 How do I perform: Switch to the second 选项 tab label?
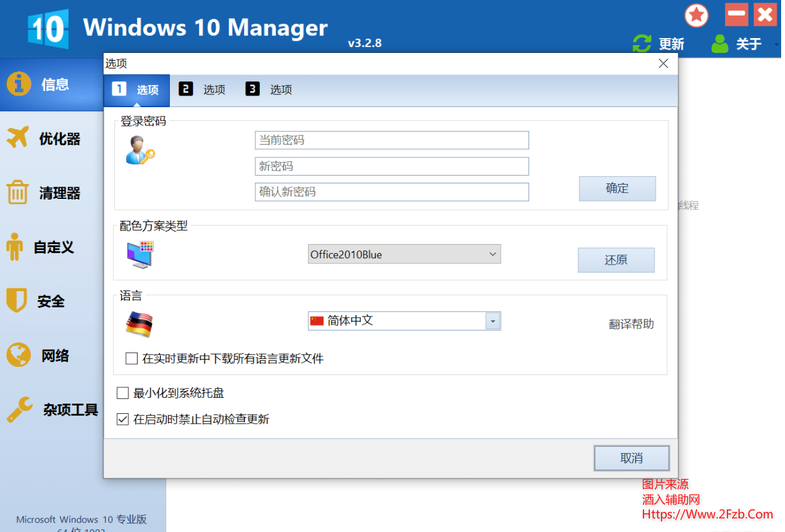pos(215,90)
